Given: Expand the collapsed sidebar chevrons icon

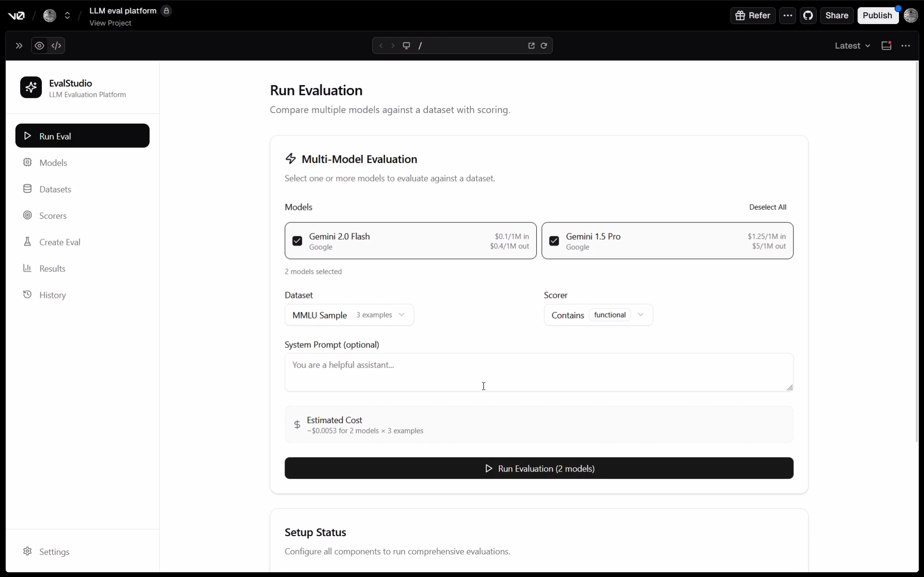Looking at the screenshot, I should click(19, 46).
